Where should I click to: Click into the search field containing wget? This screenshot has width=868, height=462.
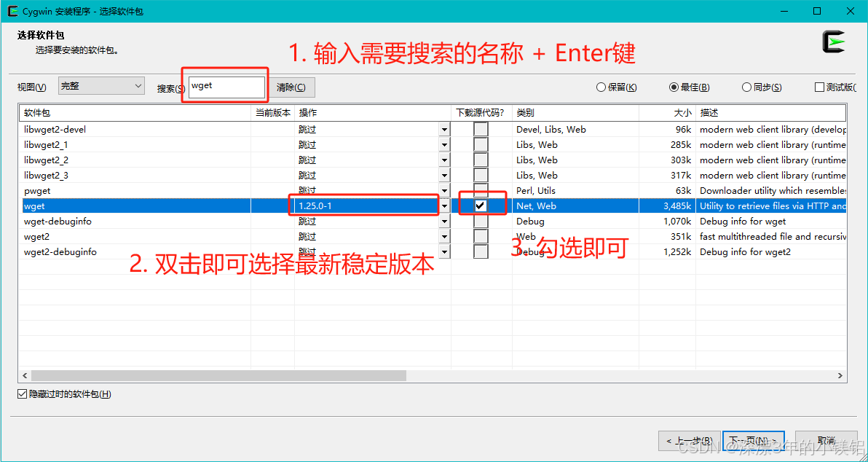tap(226, 87)
